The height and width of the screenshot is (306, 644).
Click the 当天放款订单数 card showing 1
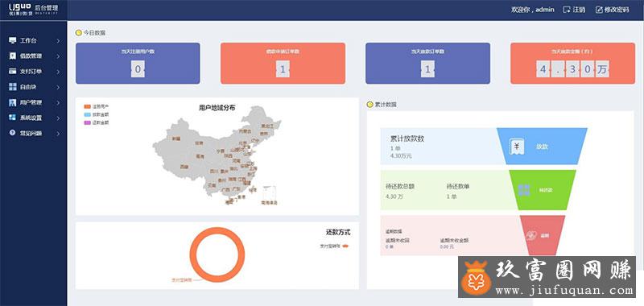[x=427, y=64]
